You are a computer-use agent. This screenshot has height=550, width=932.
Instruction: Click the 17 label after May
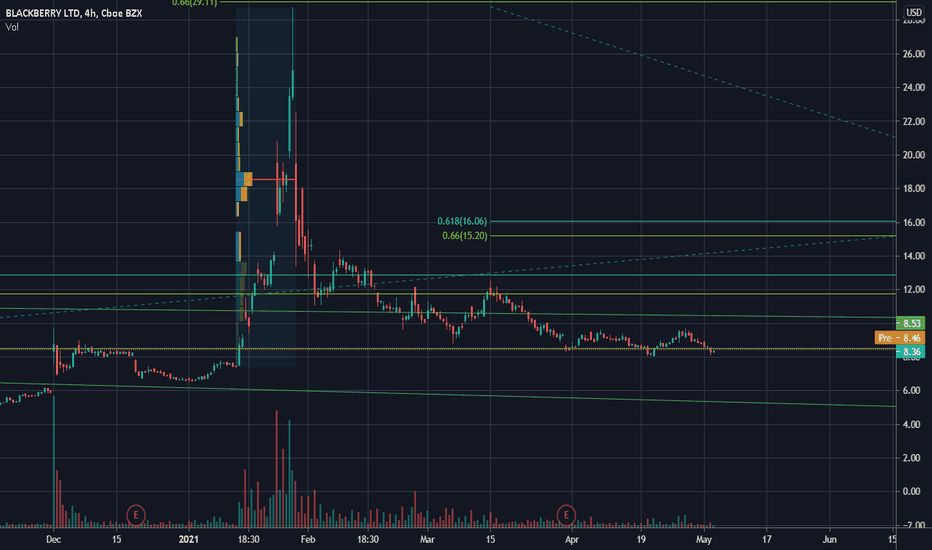(767, 540)
